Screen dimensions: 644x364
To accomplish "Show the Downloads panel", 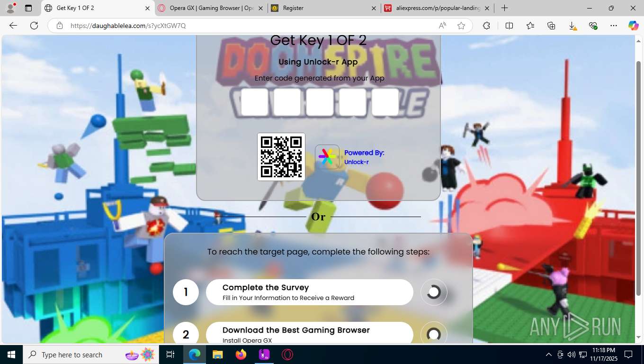I will click(572, 26).
